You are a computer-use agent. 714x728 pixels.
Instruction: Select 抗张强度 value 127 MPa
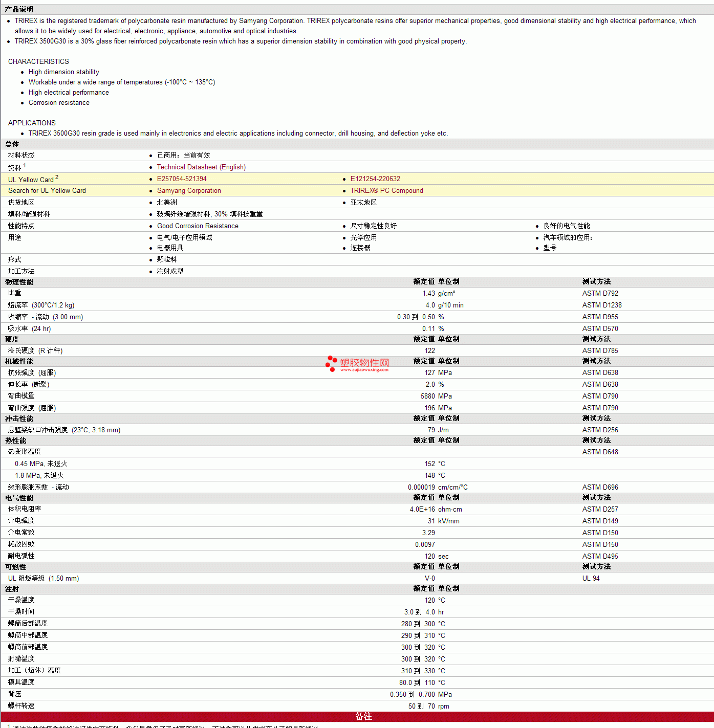pyautogui.click(x=438, y=373)
